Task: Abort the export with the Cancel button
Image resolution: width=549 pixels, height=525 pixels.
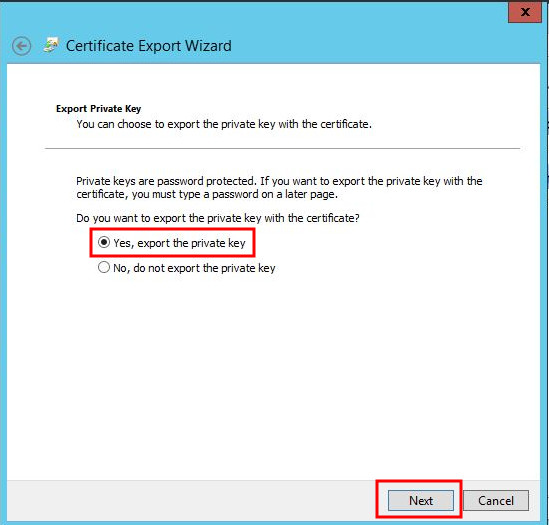Action: [x=496, y=500]
